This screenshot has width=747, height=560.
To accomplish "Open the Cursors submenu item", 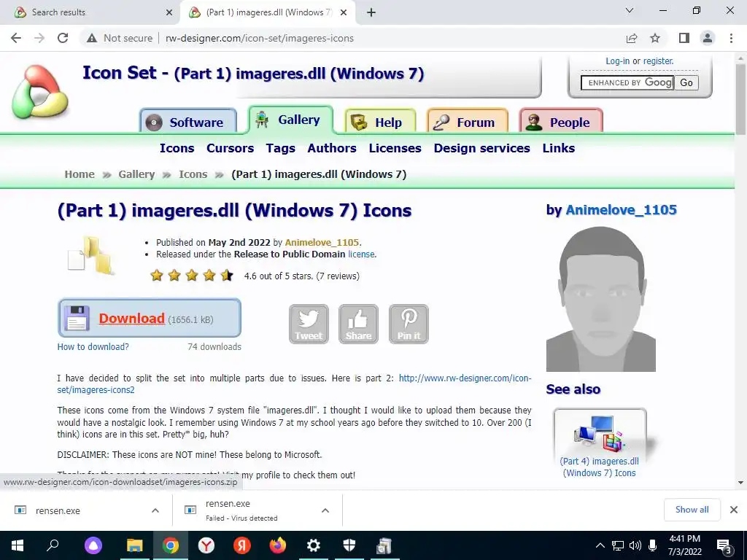I will pyautogui.click(x=230, y=148).
